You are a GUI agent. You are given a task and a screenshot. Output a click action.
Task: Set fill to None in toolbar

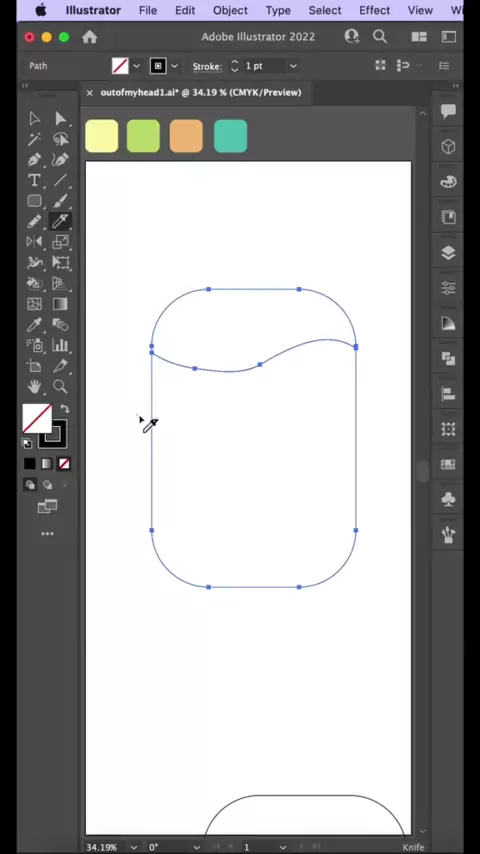click(64, 464)
